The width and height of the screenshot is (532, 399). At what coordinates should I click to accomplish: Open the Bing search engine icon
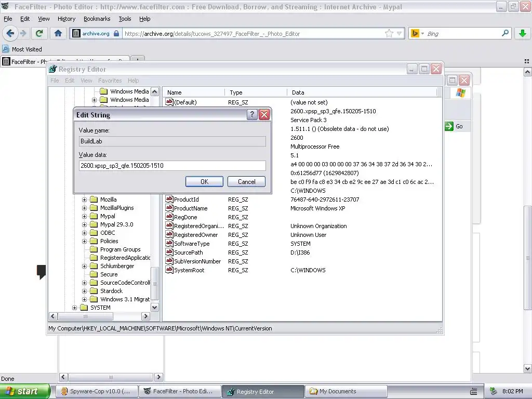(x=415, y=33)
